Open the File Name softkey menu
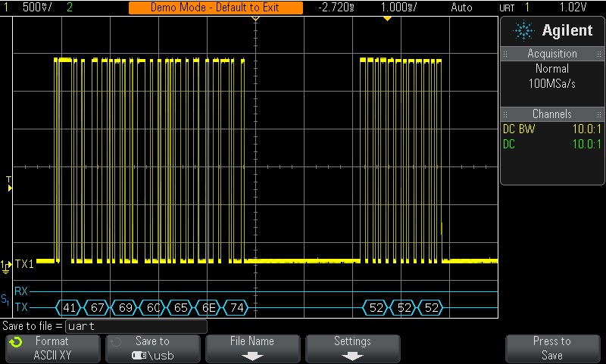The height and width of the screenshot is (364, 606). coord(252,348)
